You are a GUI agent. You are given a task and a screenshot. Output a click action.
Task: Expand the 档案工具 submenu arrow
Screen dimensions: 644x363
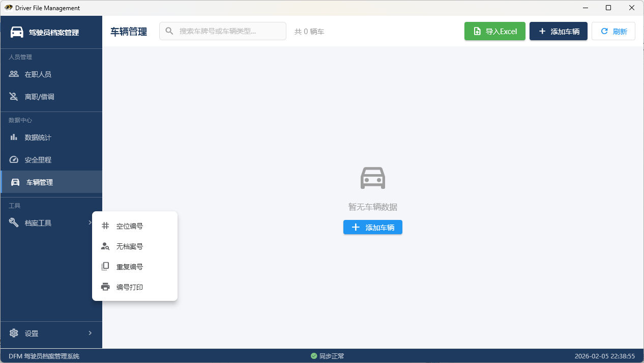click(90, 222)
